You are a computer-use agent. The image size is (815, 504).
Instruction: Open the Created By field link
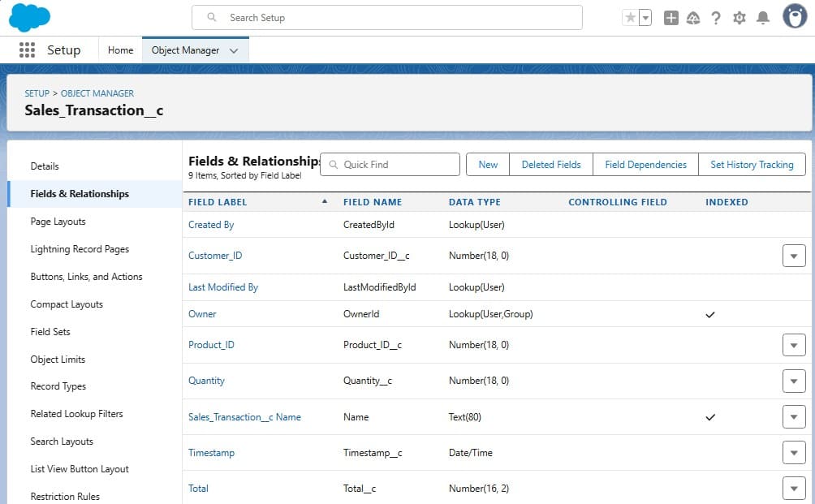pyautogui.click(x=211, y=225)
